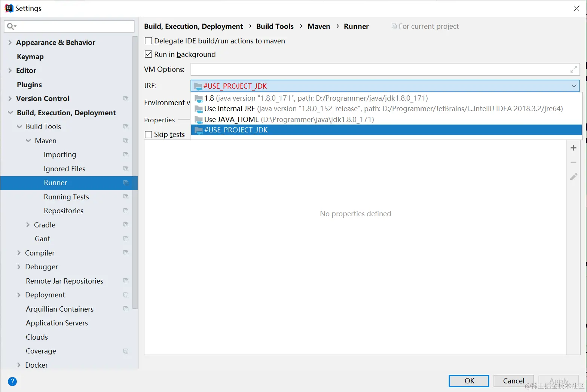Click the search magnifier icon in settings

tap(11, 26)
